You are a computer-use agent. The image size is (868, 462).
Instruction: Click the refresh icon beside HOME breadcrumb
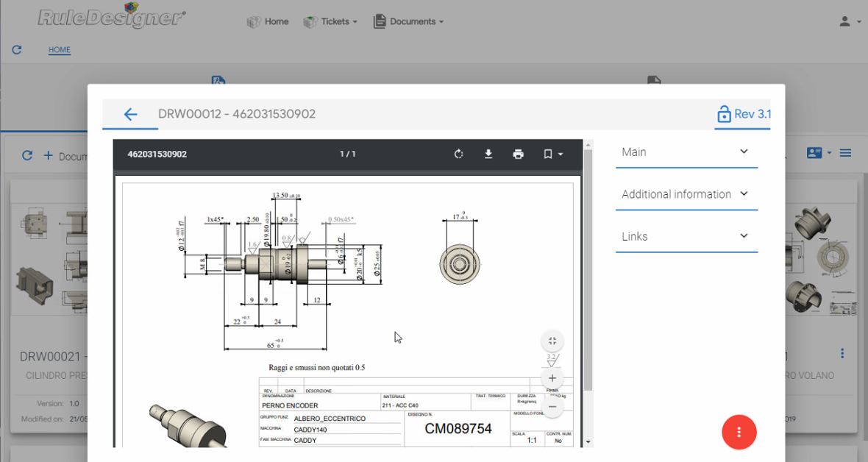(17, 50)
